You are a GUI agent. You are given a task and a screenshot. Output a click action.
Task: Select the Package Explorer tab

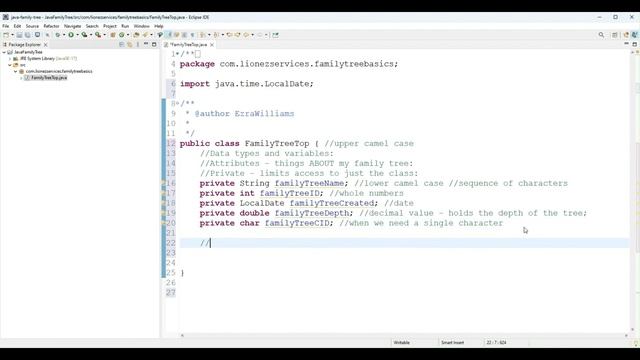[x=24, y=44]
